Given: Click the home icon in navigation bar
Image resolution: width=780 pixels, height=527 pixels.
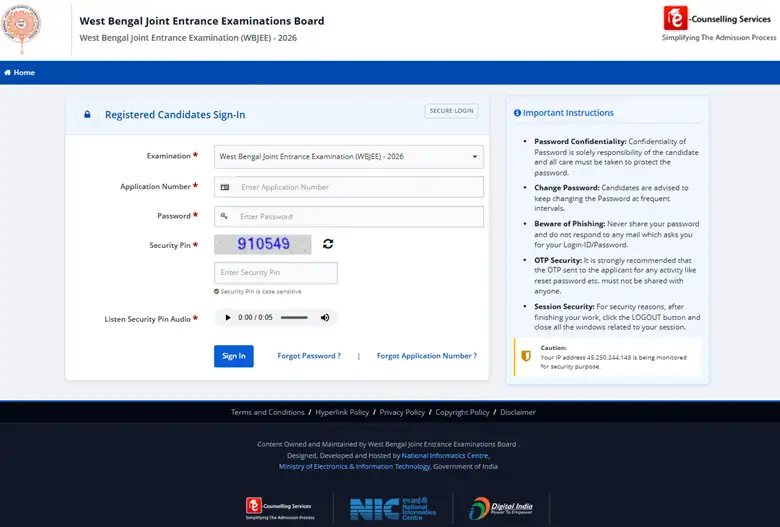Looking at the screenshot, I should [x=7, y=73].
